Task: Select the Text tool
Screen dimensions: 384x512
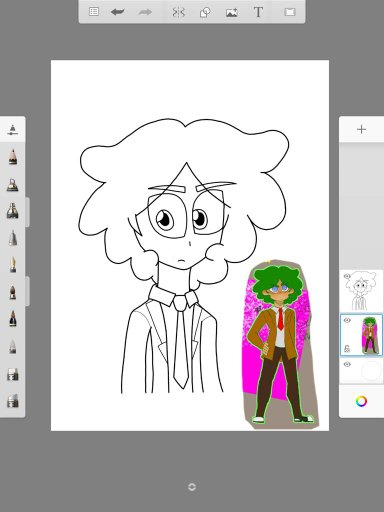Action: click(258, 12)
